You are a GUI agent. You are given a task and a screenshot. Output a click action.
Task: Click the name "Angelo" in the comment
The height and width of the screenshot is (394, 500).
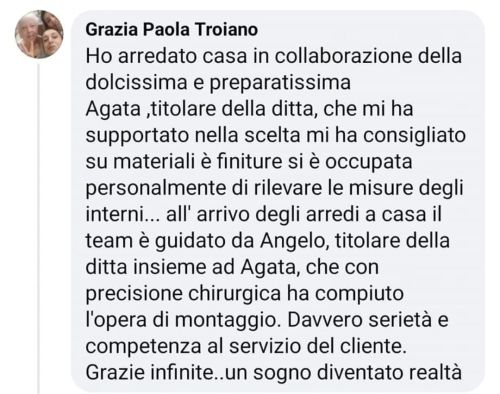(x=293, y=241)
